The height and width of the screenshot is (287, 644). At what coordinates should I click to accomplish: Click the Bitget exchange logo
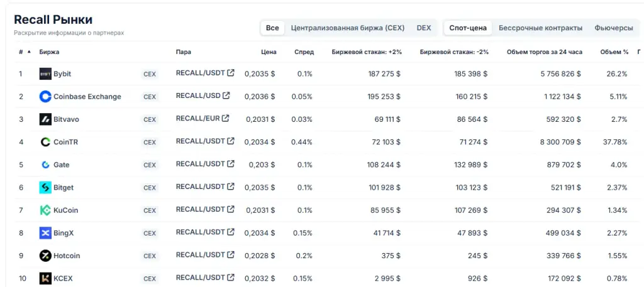[x=45, y=188]
